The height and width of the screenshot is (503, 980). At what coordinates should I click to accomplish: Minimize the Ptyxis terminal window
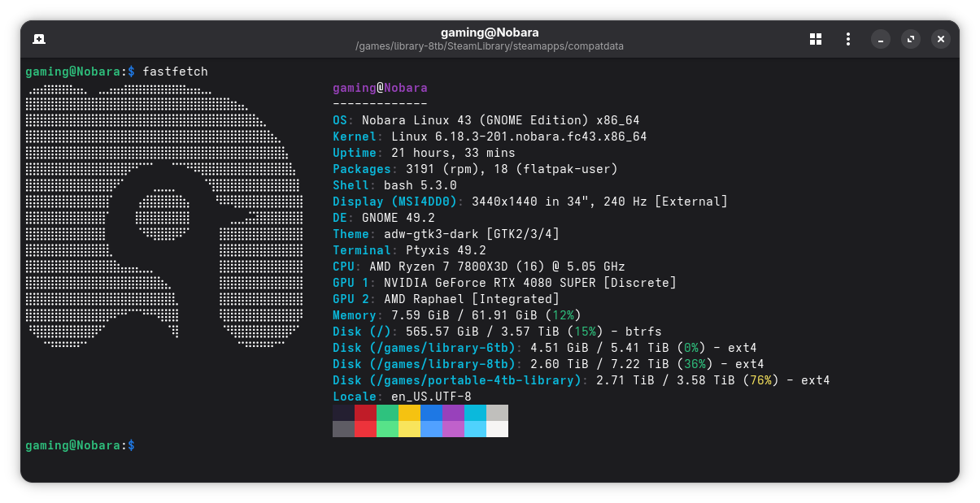pos(881,39)
